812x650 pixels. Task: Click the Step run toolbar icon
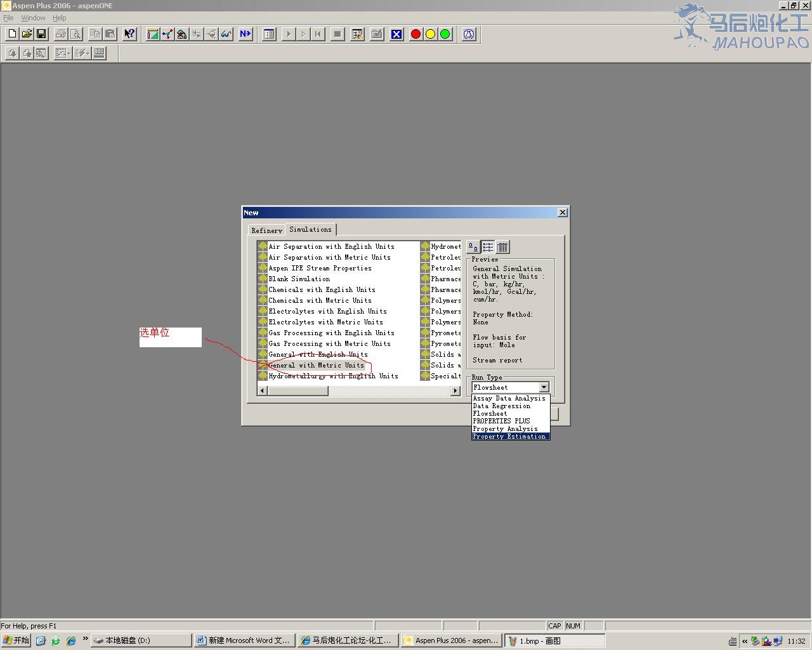303,34
